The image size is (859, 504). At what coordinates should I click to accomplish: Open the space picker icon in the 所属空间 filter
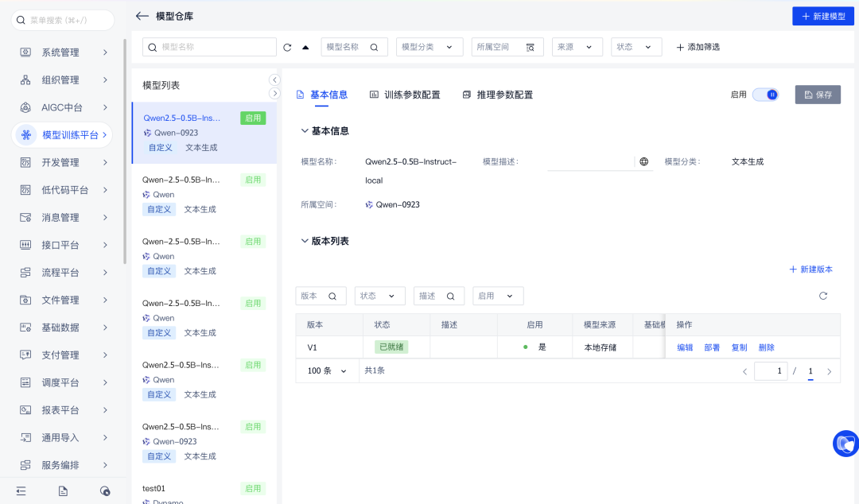coord(530,47)
